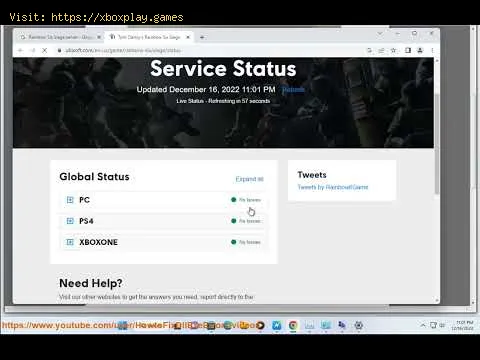Stop page loading with the X button

[44, 50]
